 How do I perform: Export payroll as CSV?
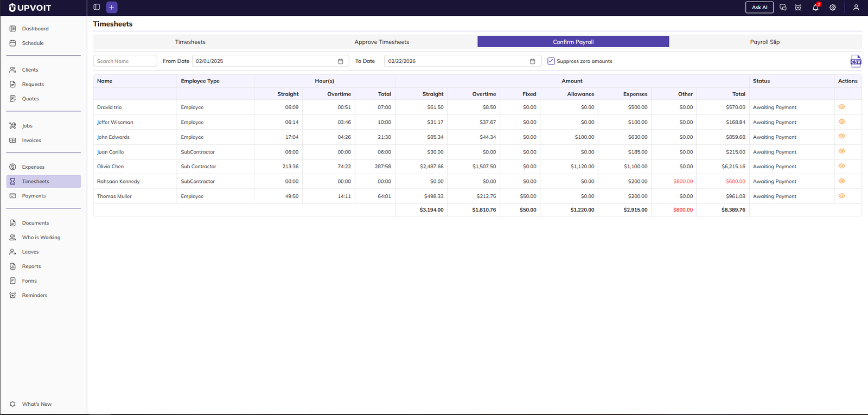856,61
